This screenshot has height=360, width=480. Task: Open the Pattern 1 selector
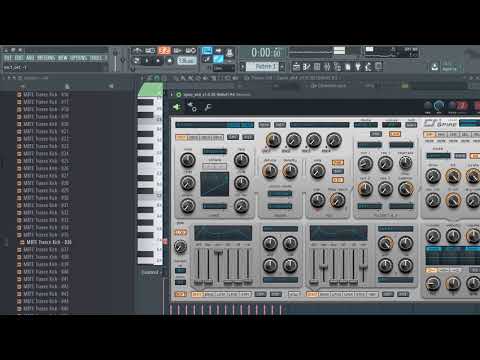[262, 67]
